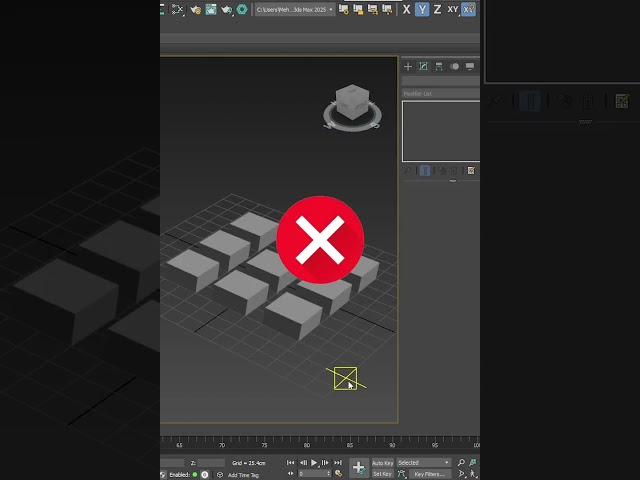Click the fourth project folder icon
This screenshot has width=640, height=480.
coord(387,9)
